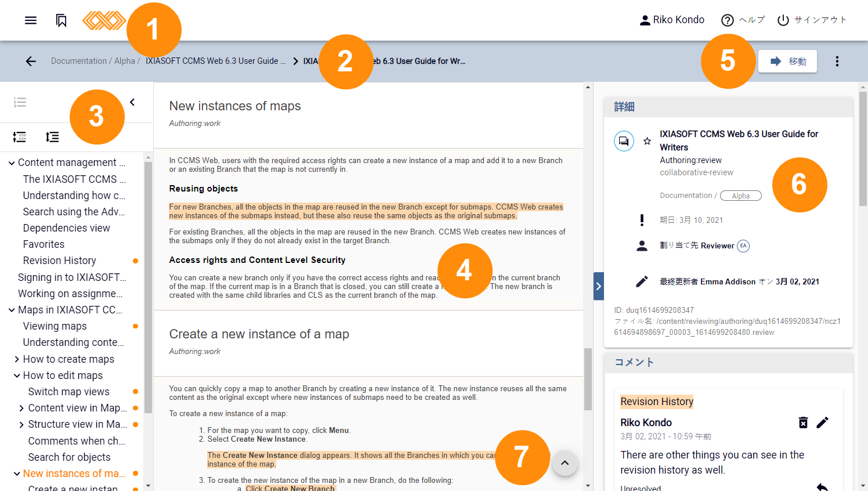Click the Unresolved comment status

641,488
